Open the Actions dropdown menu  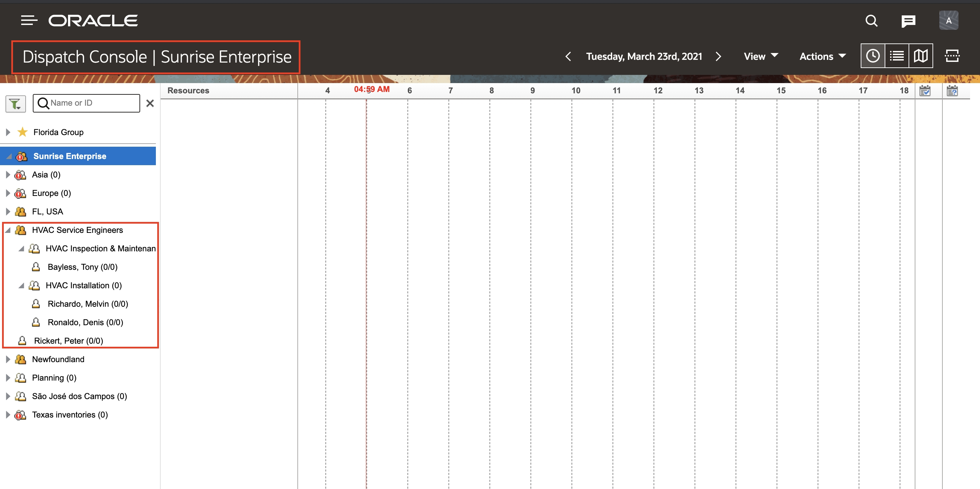click(822, 56)
